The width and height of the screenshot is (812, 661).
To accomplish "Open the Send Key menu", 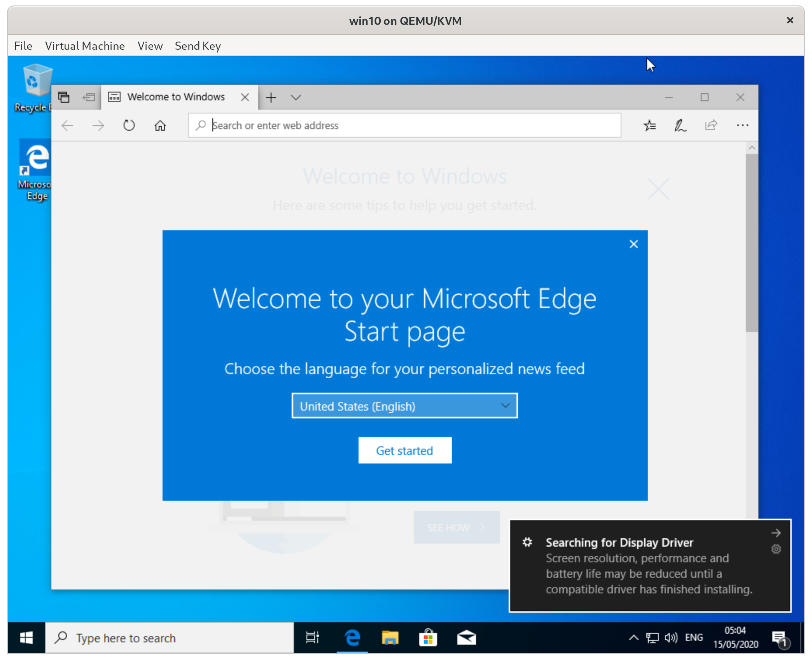I will click(x=198, y=46).
